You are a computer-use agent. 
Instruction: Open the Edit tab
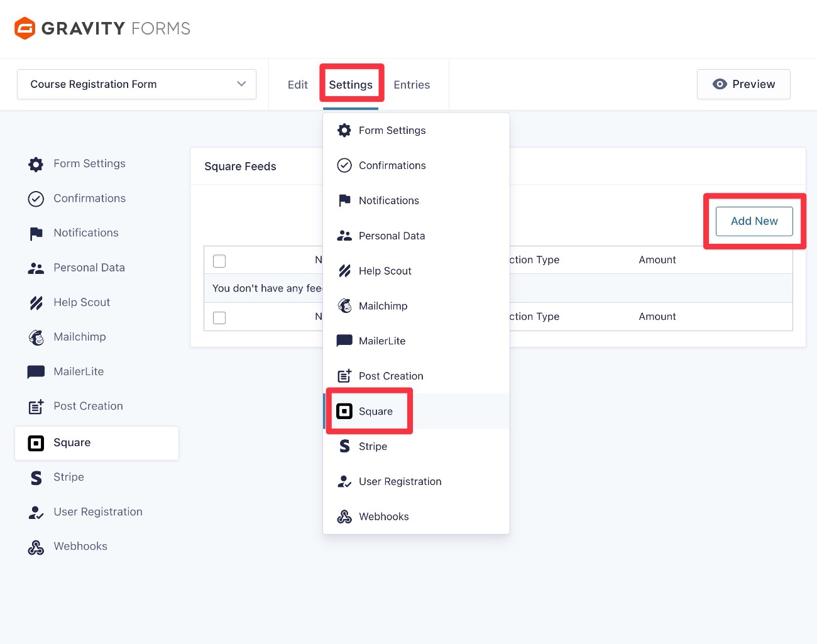(x=297, y=84)
